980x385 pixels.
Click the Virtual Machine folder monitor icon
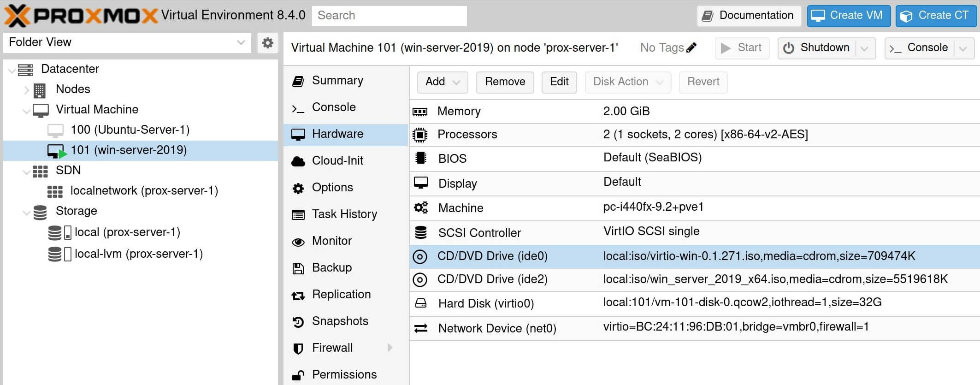[41, 111]
